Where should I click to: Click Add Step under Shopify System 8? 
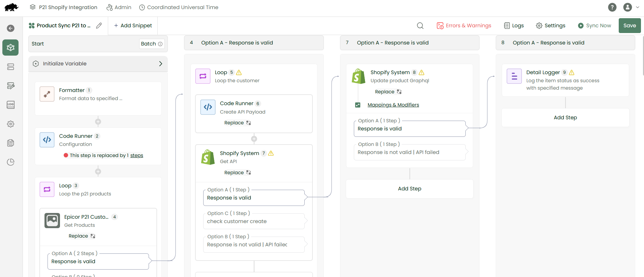click(x=409, y=189)
